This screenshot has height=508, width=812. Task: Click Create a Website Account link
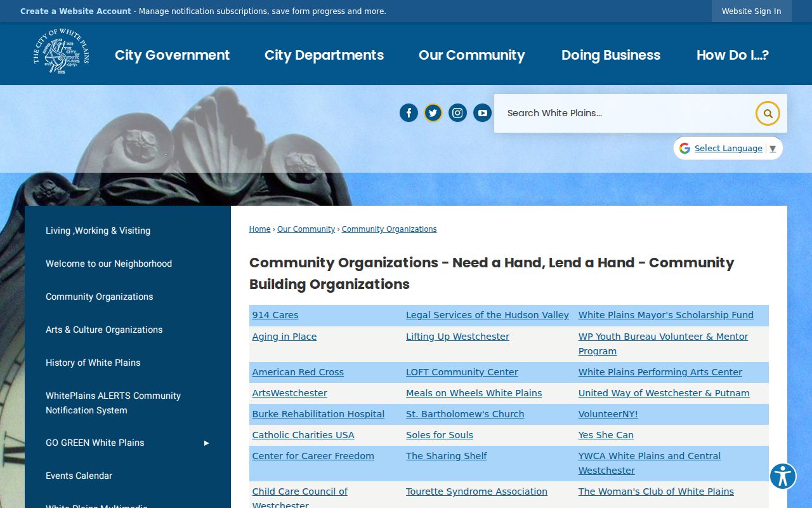[75, 11]
